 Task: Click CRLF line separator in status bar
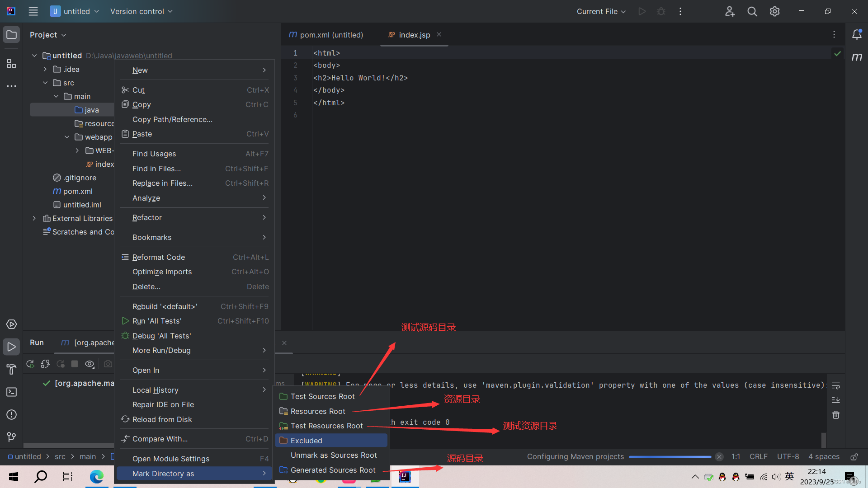click(758, 457)
